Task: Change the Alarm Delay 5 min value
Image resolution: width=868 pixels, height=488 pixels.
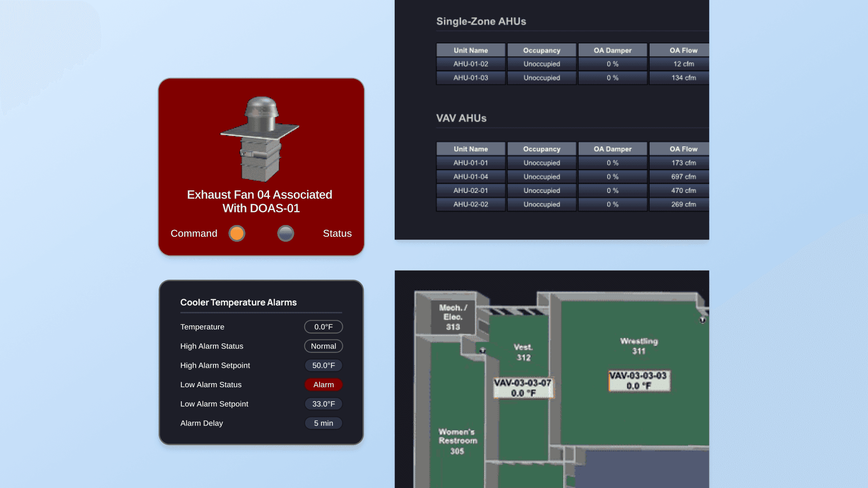Action: coord(324,423)
